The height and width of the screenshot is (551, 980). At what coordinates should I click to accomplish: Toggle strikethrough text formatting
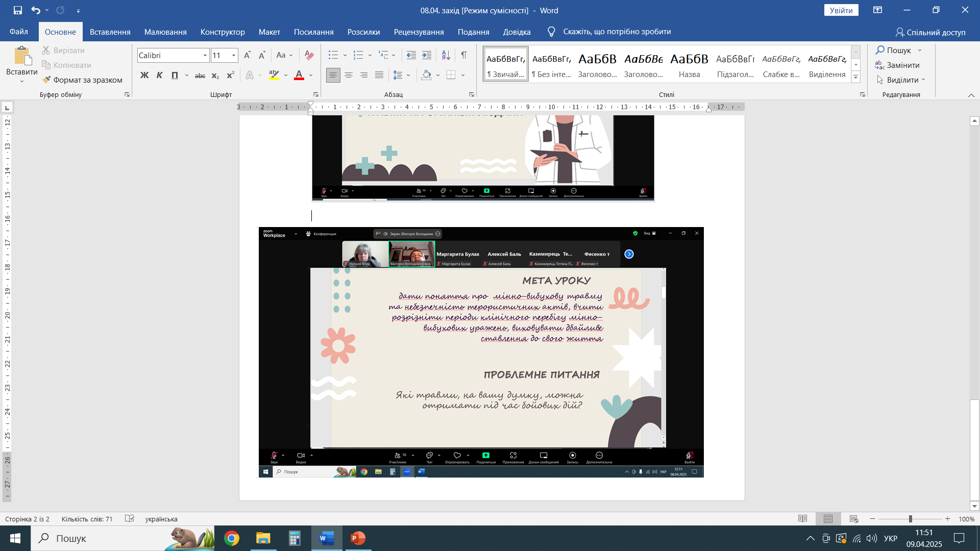click(x=200, y=76)
